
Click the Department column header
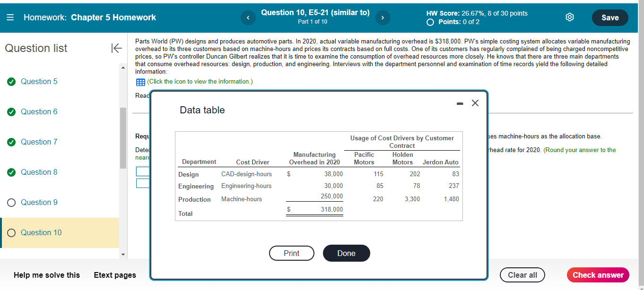coord(199,162)
